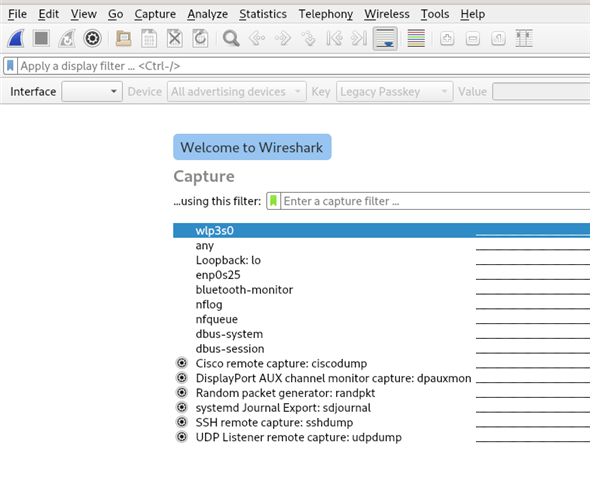Click the resize columns icon
590x480 pixels.
tap(524, 38)
